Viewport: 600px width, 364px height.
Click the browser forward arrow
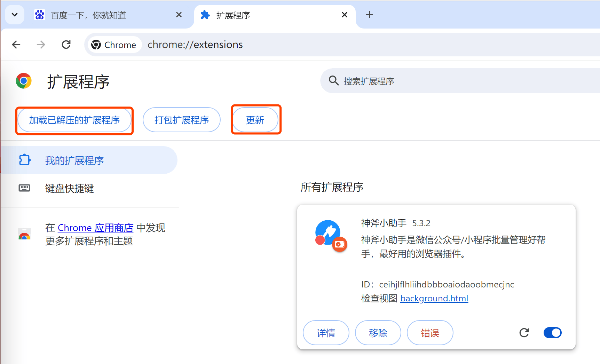point(41,45)
